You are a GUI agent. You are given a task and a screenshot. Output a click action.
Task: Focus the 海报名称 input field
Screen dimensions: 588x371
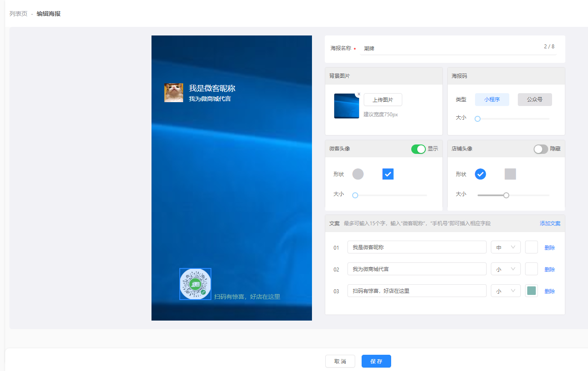point(458,48)
